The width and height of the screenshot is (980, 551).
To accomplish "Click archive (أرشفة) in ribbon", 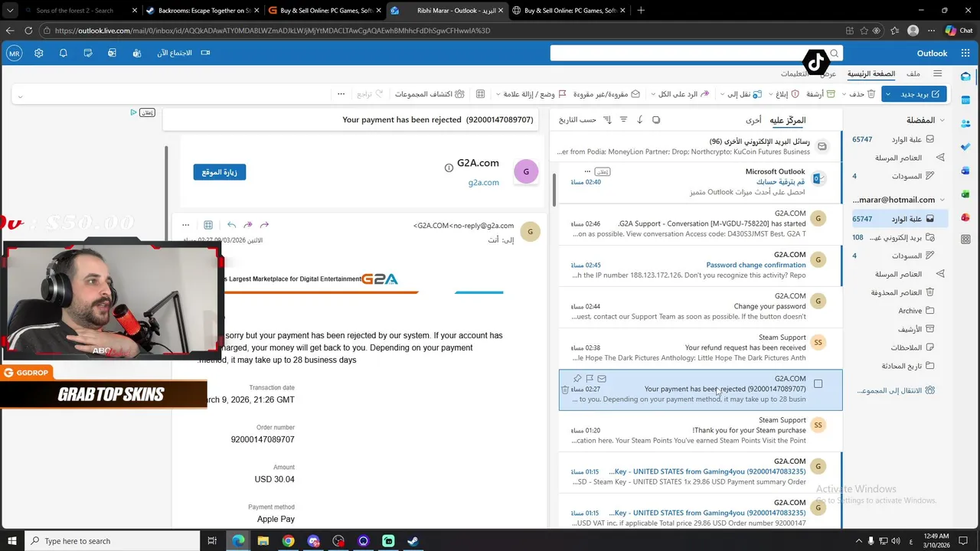I will [x=821, y=94].
